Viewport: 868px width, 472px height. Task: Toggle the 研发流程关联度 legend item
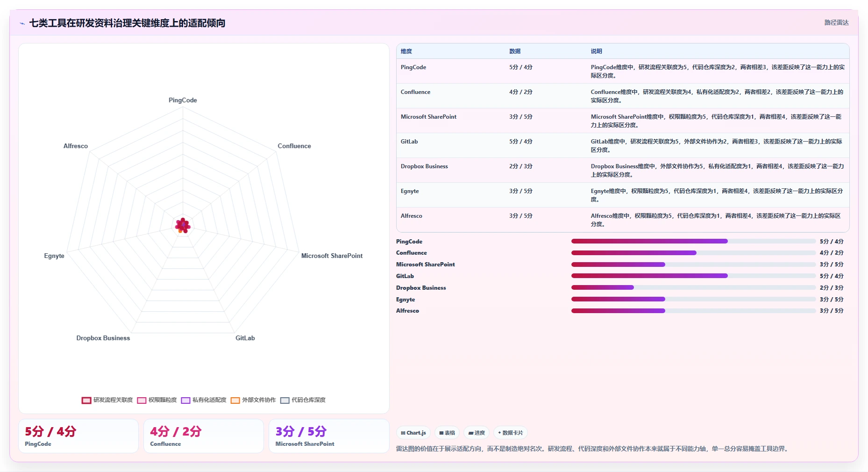coord(107,400)
